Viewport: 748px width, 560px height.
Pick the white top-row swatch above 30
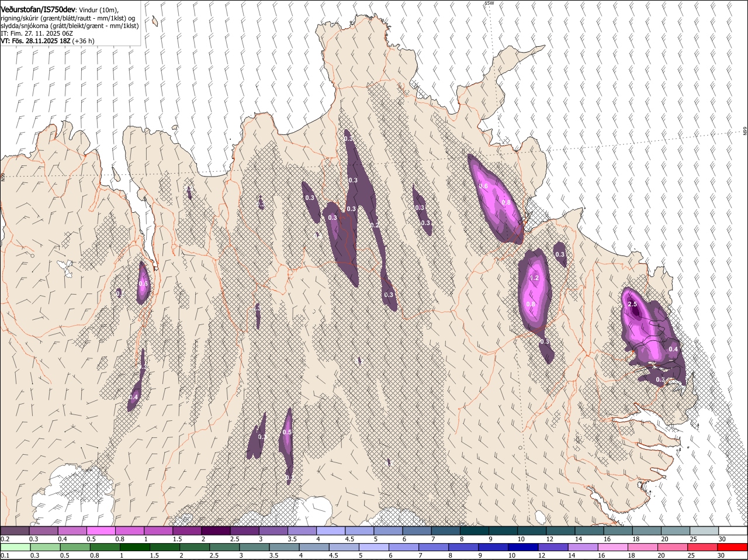[x=733, y=530]
